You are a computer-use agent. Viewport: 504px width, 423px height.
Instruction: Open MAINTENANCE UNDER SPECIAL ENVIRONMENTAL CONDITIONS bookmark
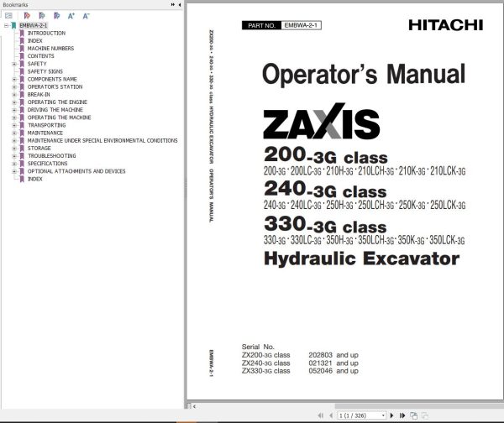coord(102,141)
